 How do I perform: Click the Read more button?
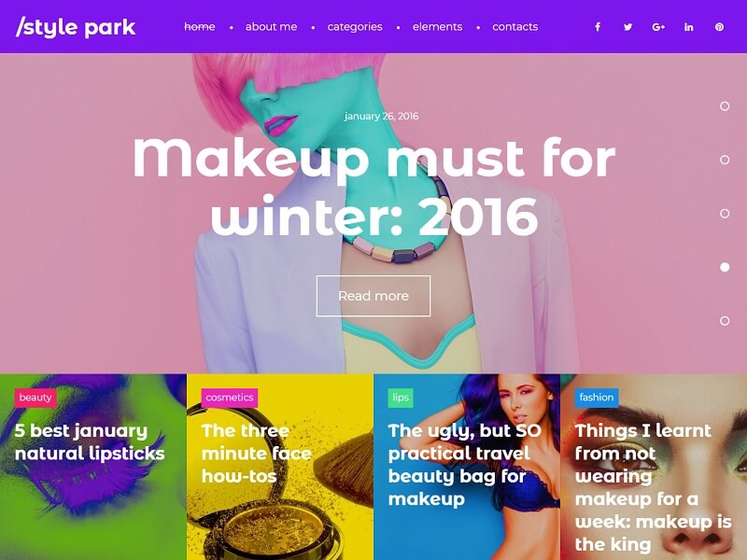(x=373, y=296)
